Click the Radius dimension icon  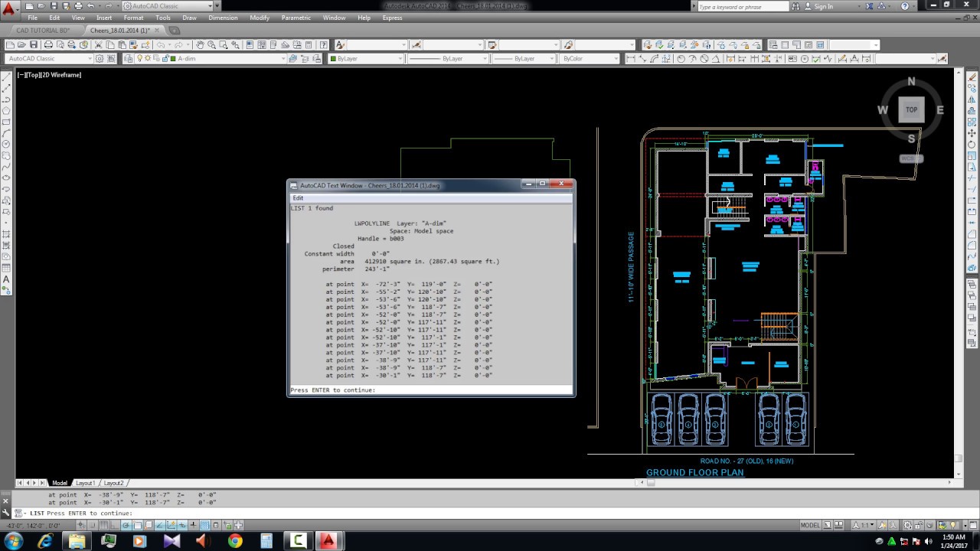click(x=681, y=58)
